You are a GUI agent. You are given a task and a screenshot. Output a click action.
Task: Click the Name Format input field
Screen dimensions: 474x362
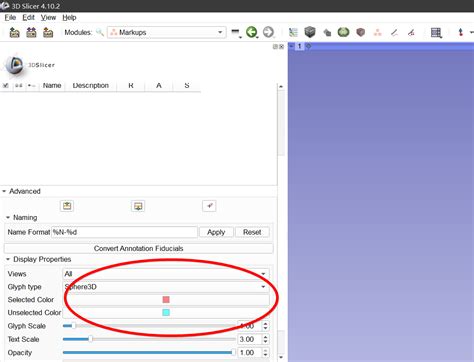pos(124,232)
